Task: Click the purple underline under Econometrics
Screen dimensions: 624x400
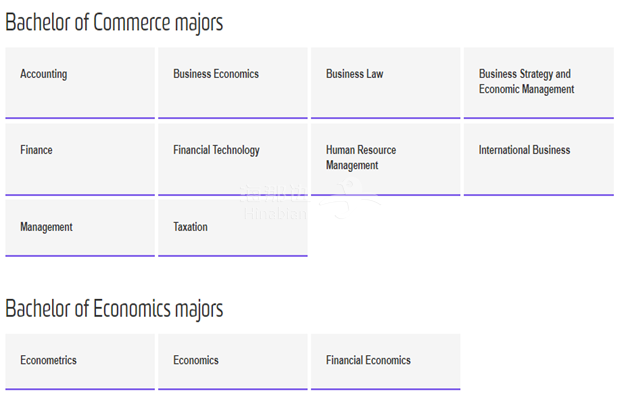Action: point(80,388)
